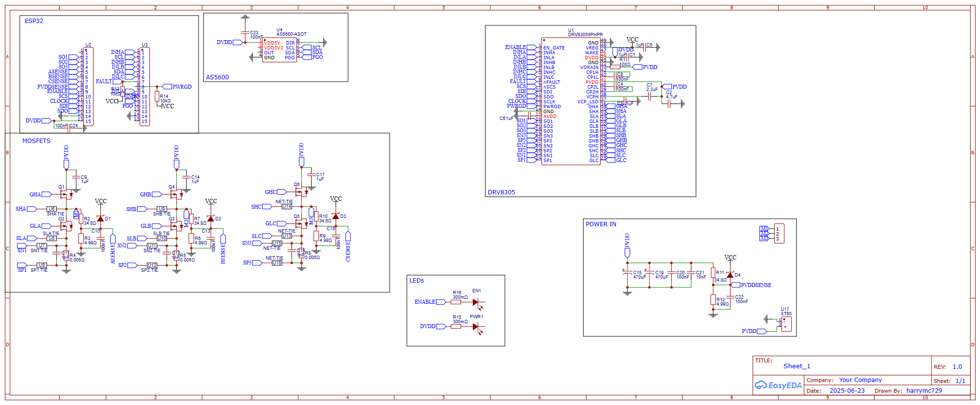Click the ENABLE net port in LEDs section
Viewport: 980px width, 405px height.
tap(430, 302)
